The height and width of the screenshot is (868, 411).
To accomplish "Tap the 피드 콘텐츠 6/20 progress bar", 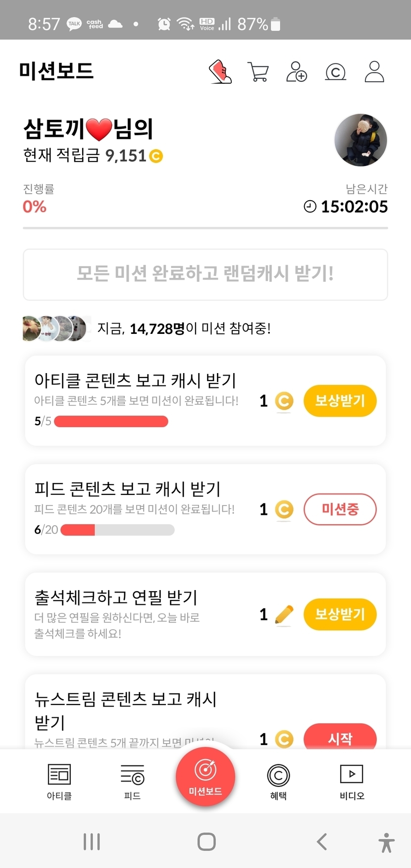I will [x=117, y=530].
